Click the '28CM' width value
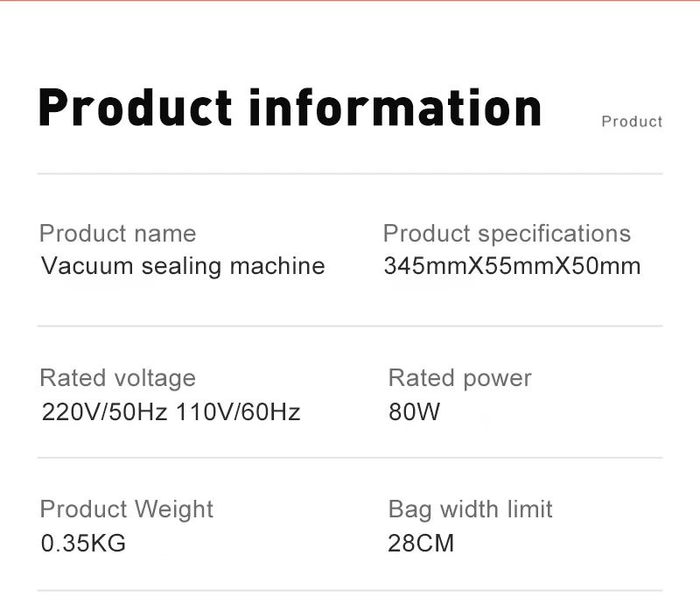 tap(421, 543)
